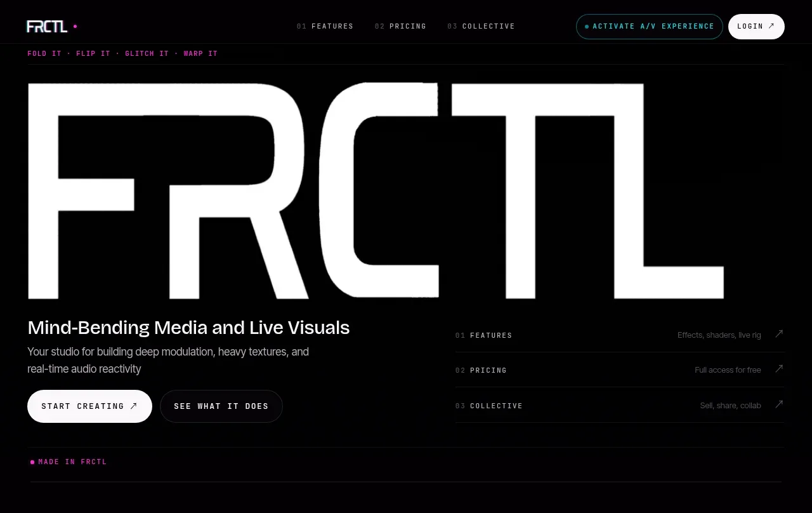
Task: Click the 'Sell, share, collab' text
Action: coord(730,406)
